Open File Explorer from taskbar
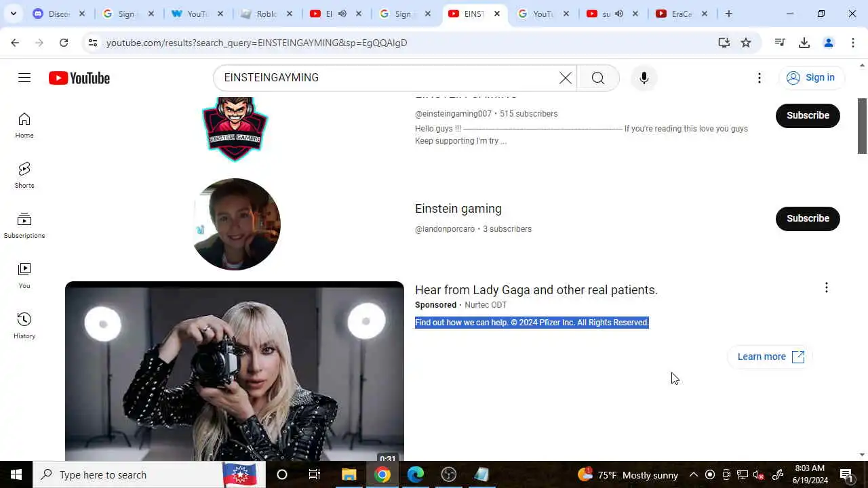The width and height of the screenshot is (868, 488). pyautogui.click(x=349, y=474)
